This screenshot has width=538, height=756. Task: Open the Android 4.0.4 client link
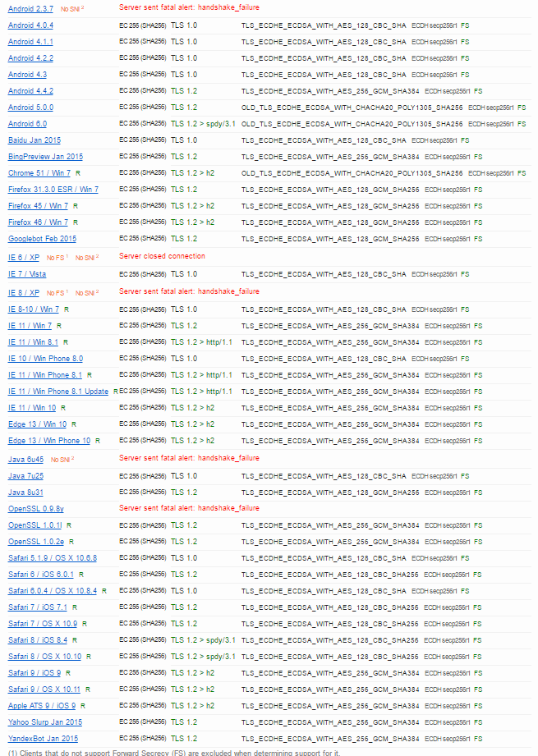click(30, 25)
